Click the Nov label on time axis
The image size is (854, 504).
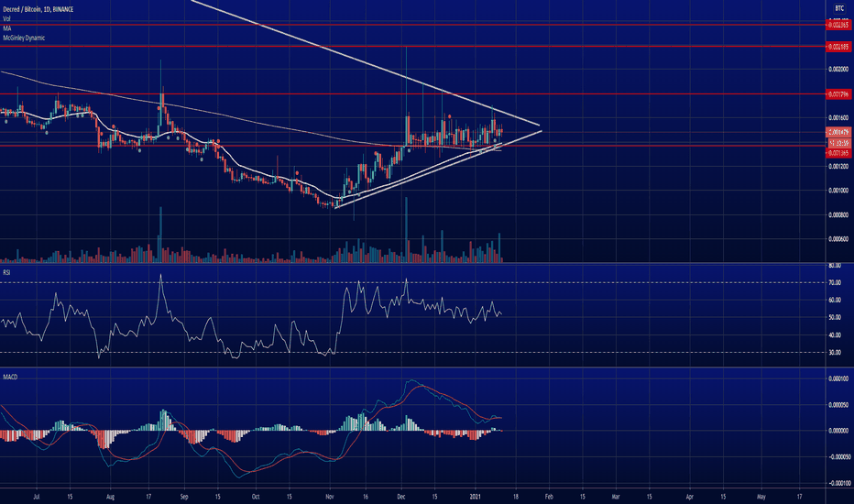pos(330,497)
